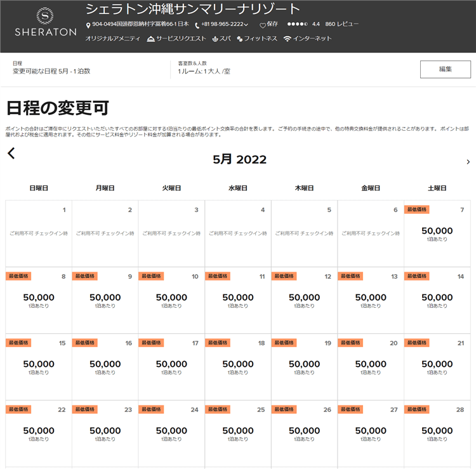Select May 12 date cell
The width and height of the screenshot is (476, 469).
[304, 300]
